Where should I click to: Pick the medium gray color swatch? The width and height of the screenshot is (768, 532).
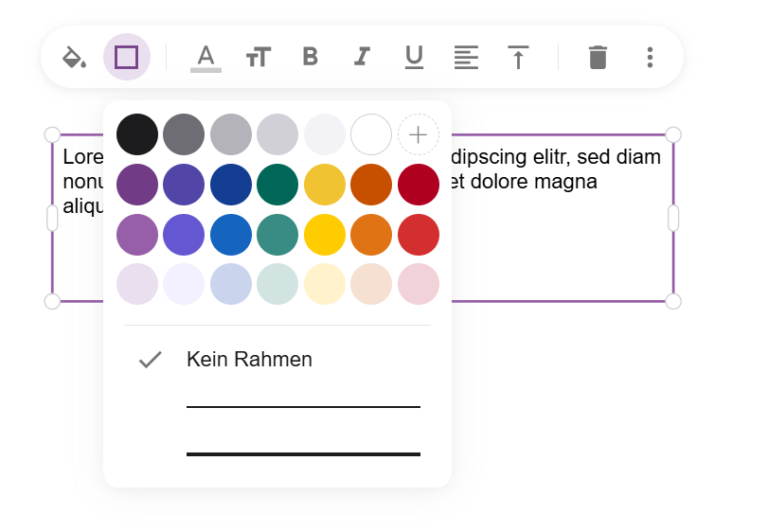pos(231,134)
